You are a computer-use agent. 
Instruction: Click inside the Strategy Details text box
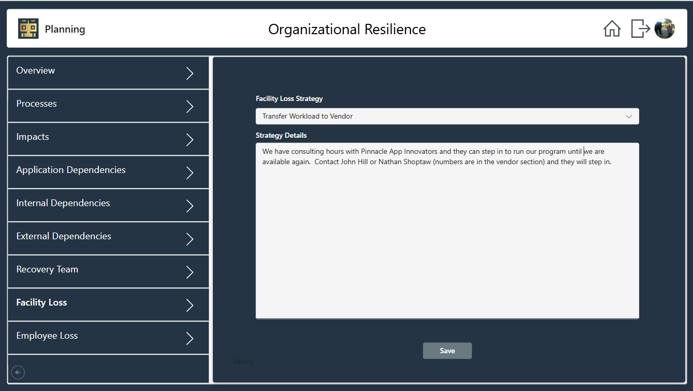(447, 231)
